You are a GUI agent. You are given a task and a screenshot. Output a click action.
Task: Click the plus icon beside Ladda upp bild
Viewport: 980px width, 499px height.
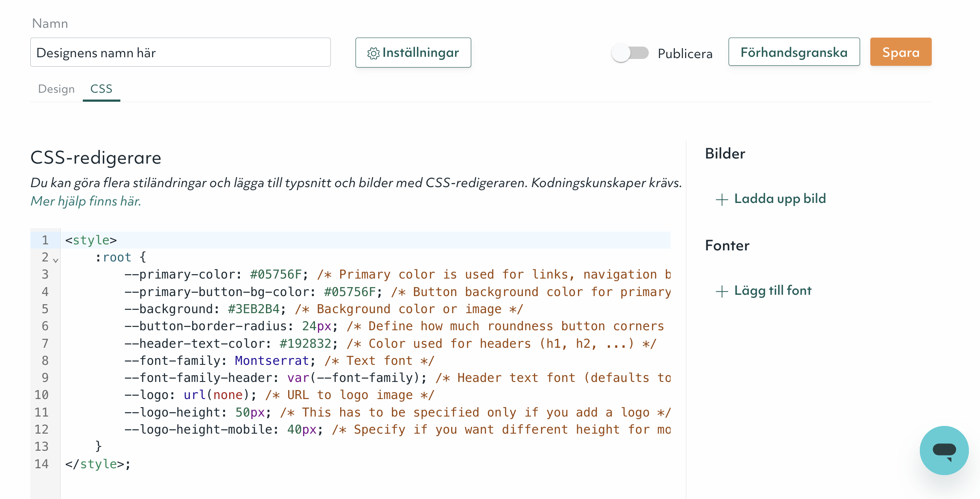coord(722,200)
